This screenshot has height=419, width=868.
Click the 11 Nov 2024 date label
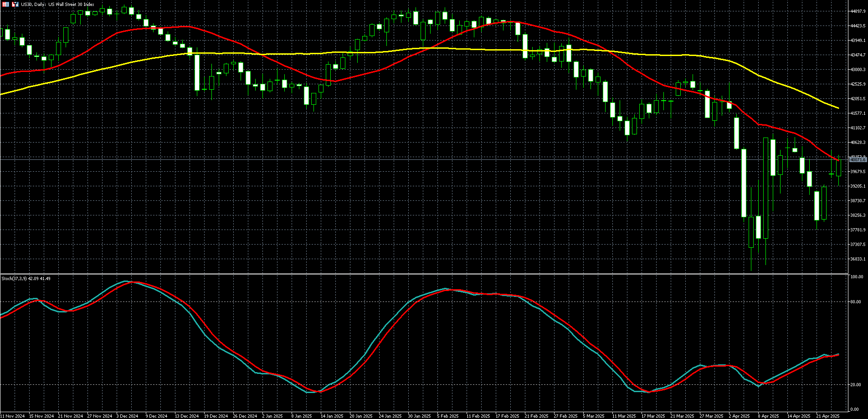click(x=12, y=416)
